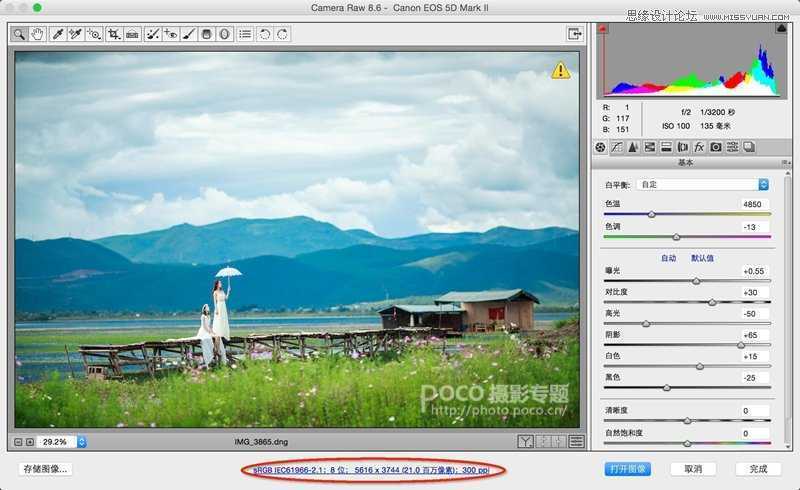Click the 默认值 default link
This screenshot has width=800, height=490.
702,258
